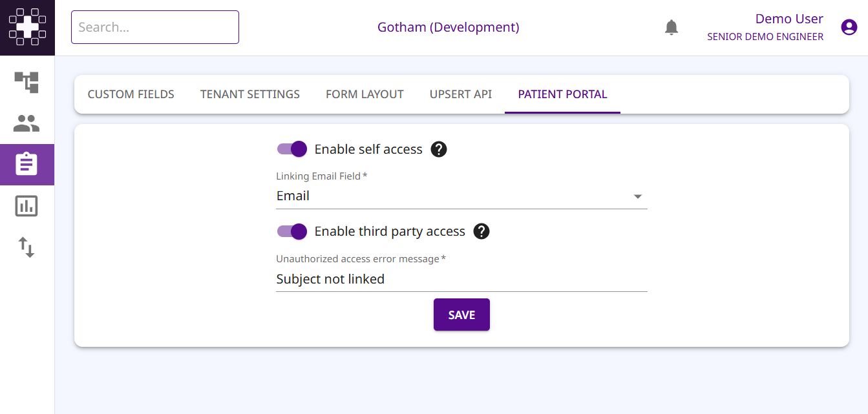
Task: Click the Enable self access label
Action: [x=368, y=149]
